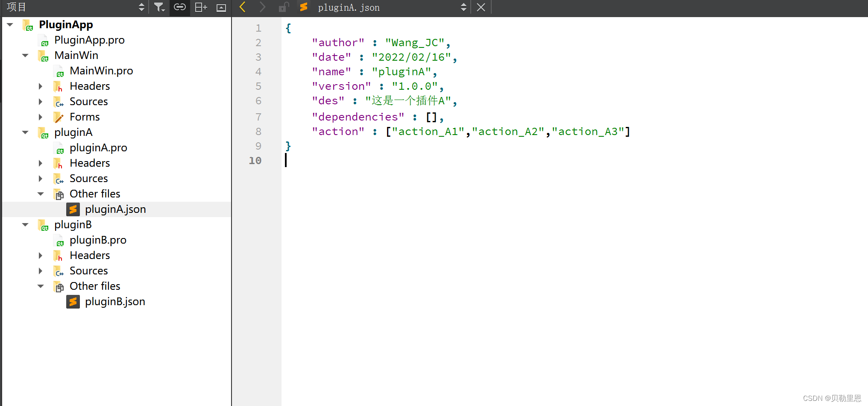Click the editor tab file-type icon
Screen dimensions: 868x406
click(x=304, y=7)
